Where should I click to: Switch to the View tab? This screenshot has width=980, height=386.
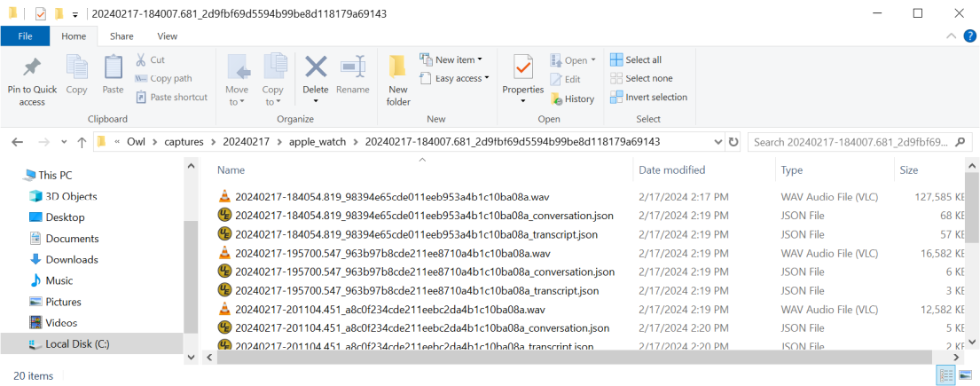point(168,36)
